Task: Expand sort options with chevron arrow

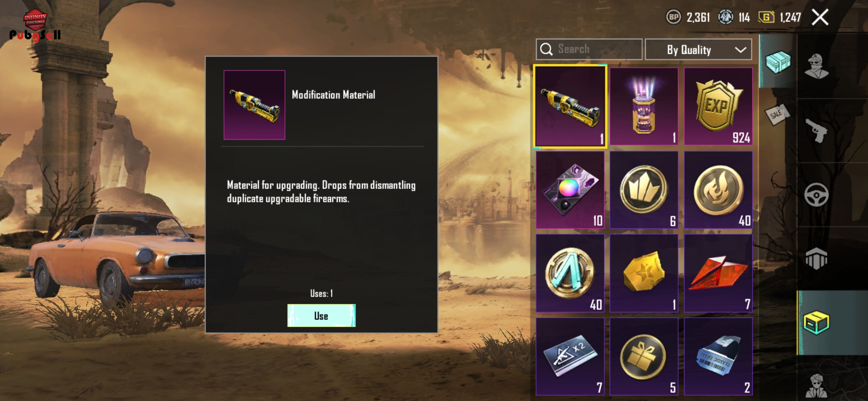Action: click(x=740, y=50)
